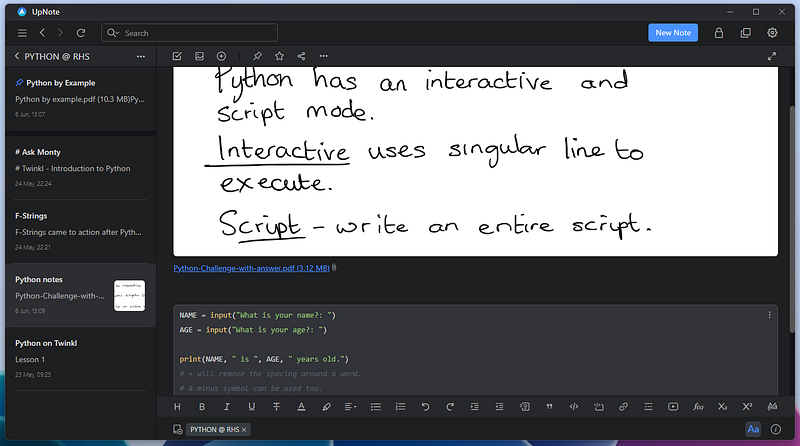Open the notebook list three-dot menu
Screen dimensions: 800x446
click(141, 57)
